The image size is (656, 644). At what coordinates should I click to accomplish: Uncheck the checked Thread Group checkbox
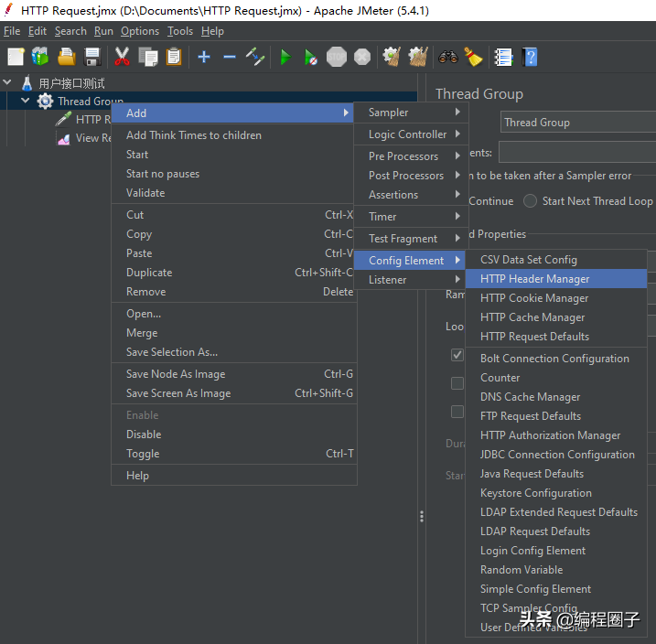(457, 355)
